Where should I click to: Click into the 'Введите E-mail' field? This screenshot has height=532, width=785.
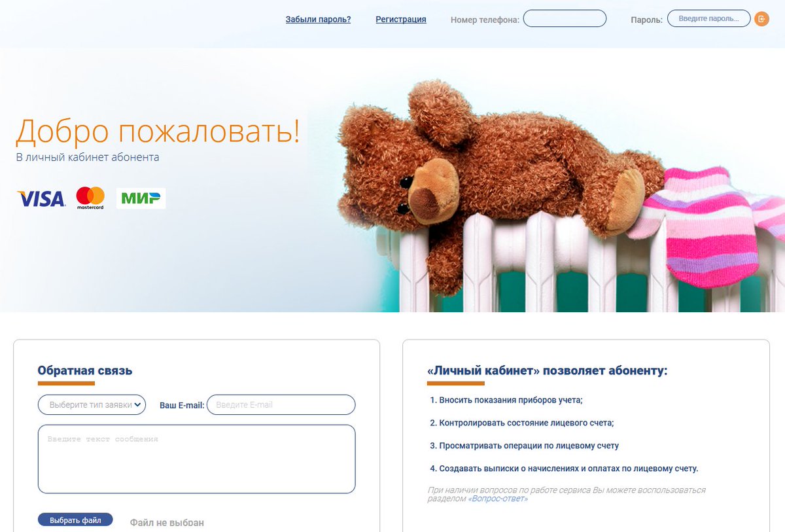(x=281, y=404)
